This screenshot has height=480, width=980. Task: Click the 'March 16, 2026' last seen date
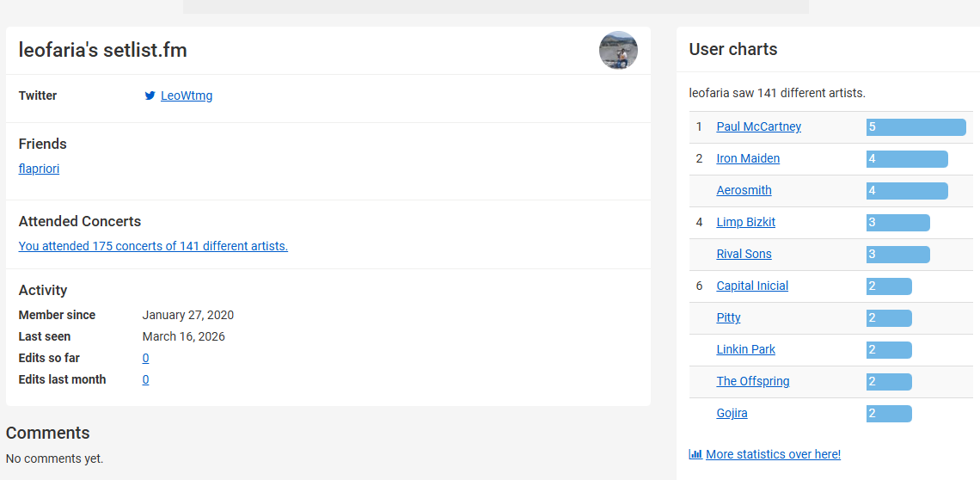pos(184,336)
